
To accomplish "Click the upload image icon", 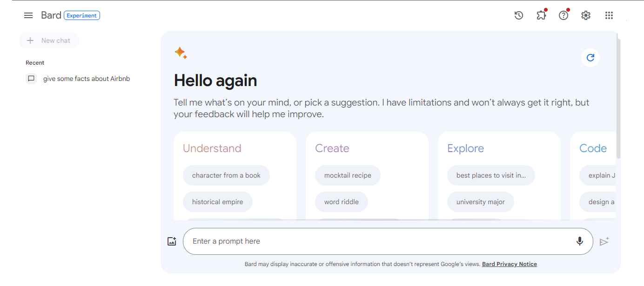I will point(172,241).
